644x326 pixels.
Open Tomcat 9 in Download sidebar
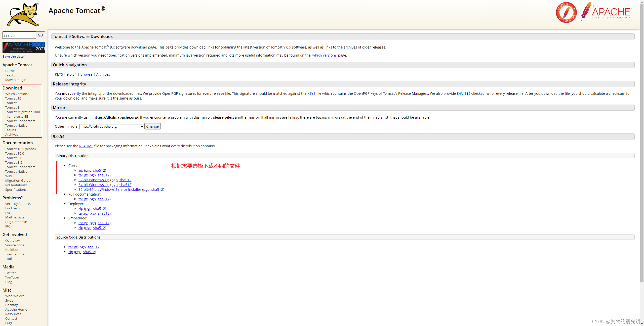click(12, 103)
